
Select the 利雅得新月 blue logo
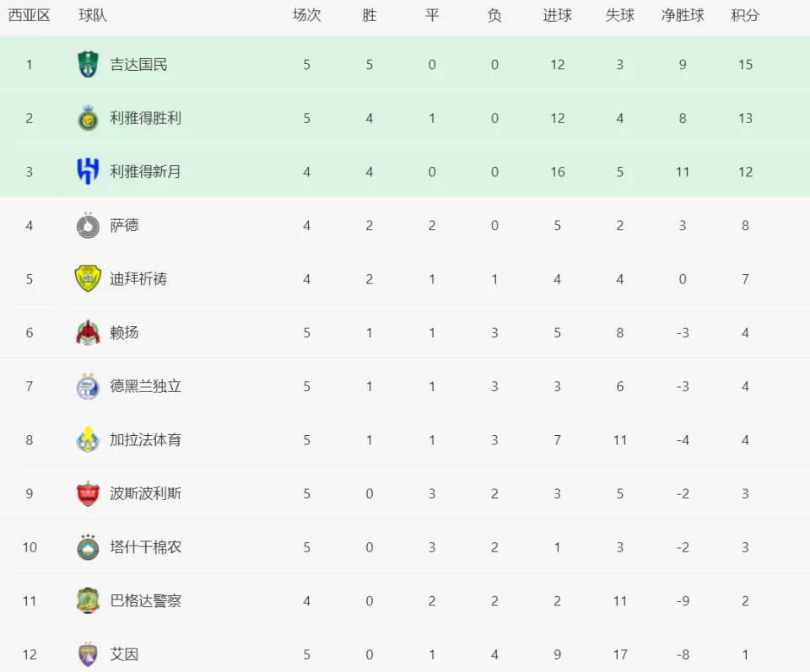pos(88,172)
